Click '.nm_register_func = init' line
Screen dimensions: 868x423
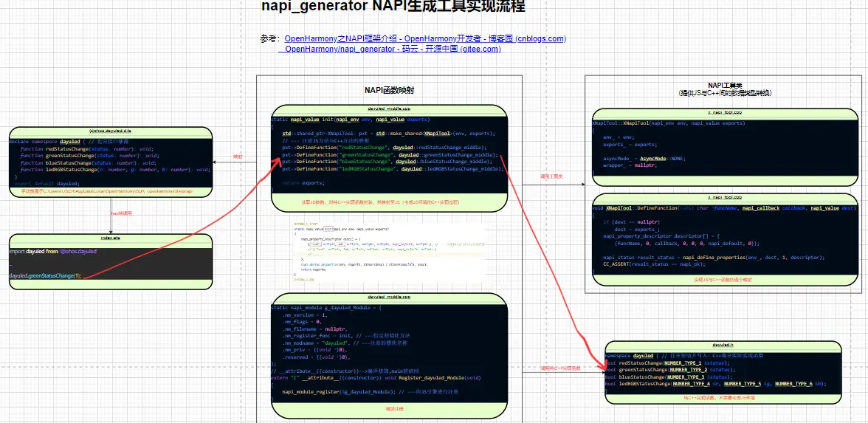click(x=346, y=335)
